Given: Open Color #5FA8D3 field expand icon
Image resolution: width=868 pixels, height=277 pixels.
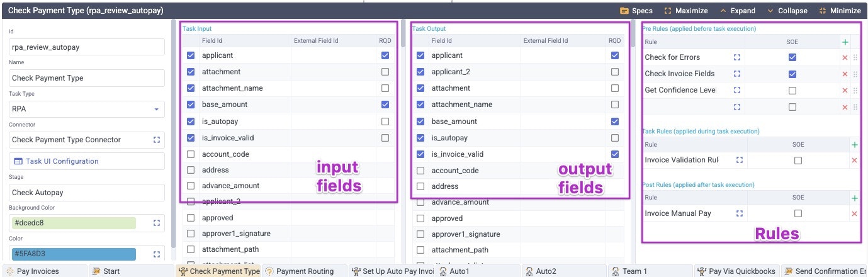Looking at the screenshot, I should click(x=156, y=254).
